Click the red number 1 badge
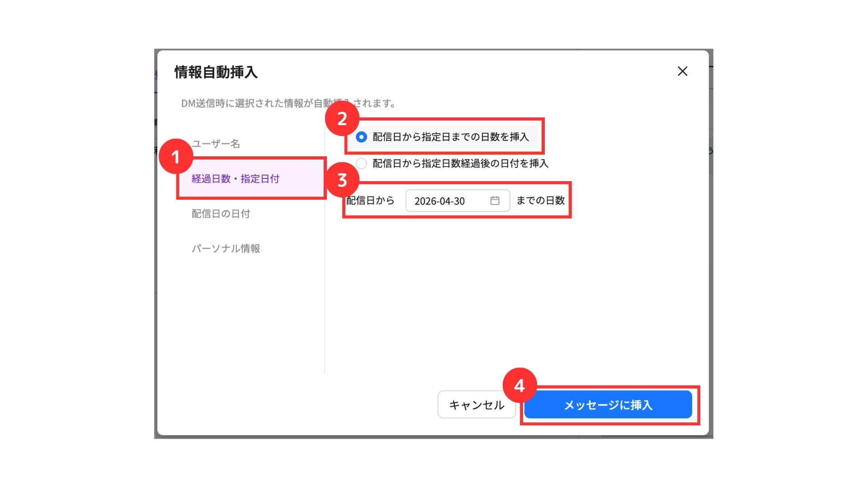868x488 pixels. click(x=176, y=157)
